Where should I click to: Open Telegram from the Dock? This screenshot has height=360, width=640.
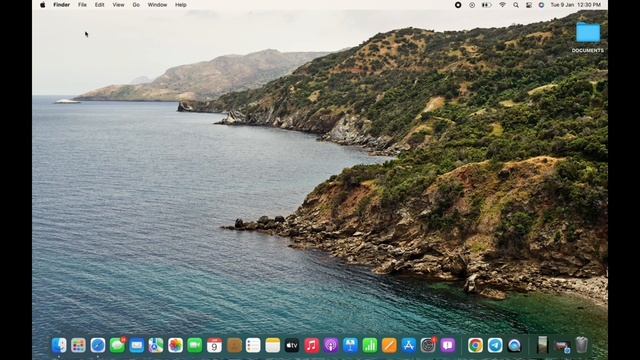pyautogui.click(x=495, y=345)
